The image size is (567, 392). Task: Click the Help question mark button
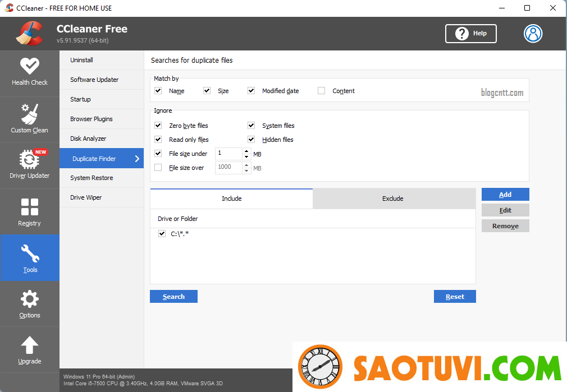click(x=471, y=34)
